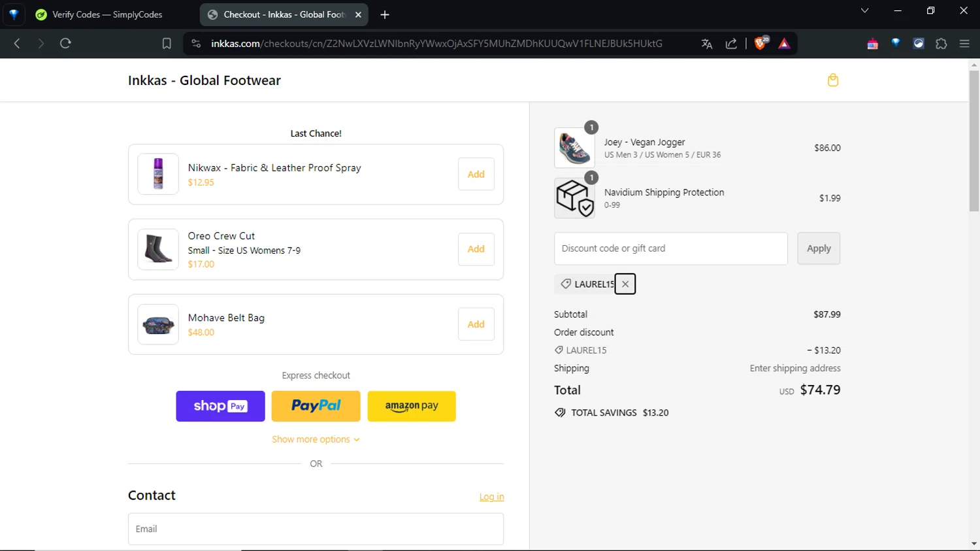The image size is (980, 551).
Task: Click the LAUREL15 order discount line
Action: (697, 350)
